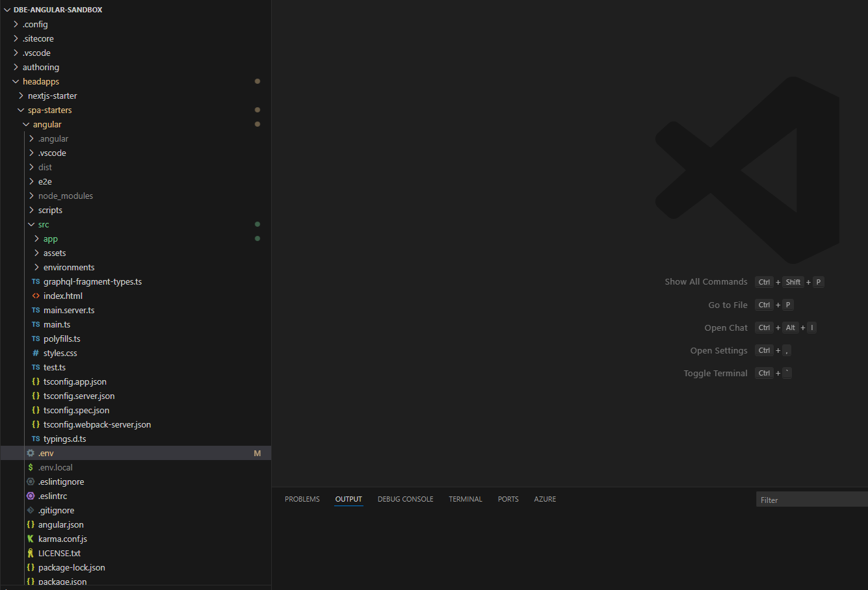Open the PROBLEMS panel tab

point(302,499)
